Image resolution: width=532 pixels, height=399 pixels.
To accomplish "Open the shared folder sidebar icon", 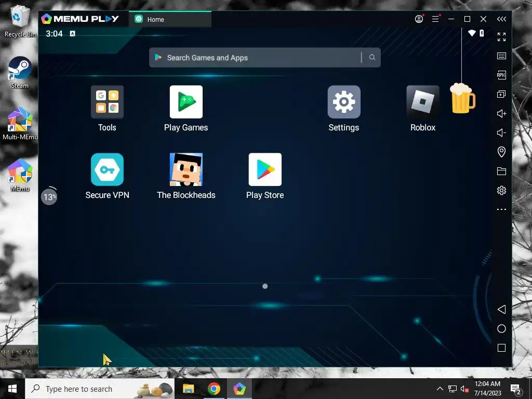I will tap(501, 171).
